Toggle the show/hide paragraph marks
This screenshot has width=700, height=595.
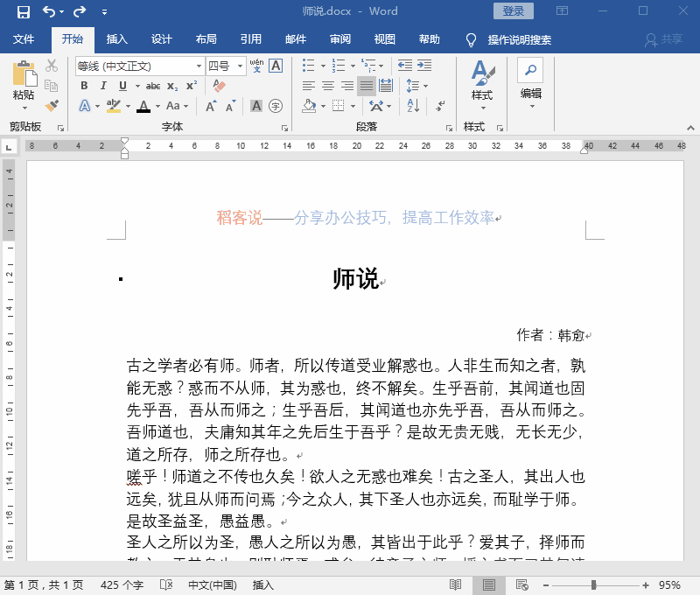(440, 104)
